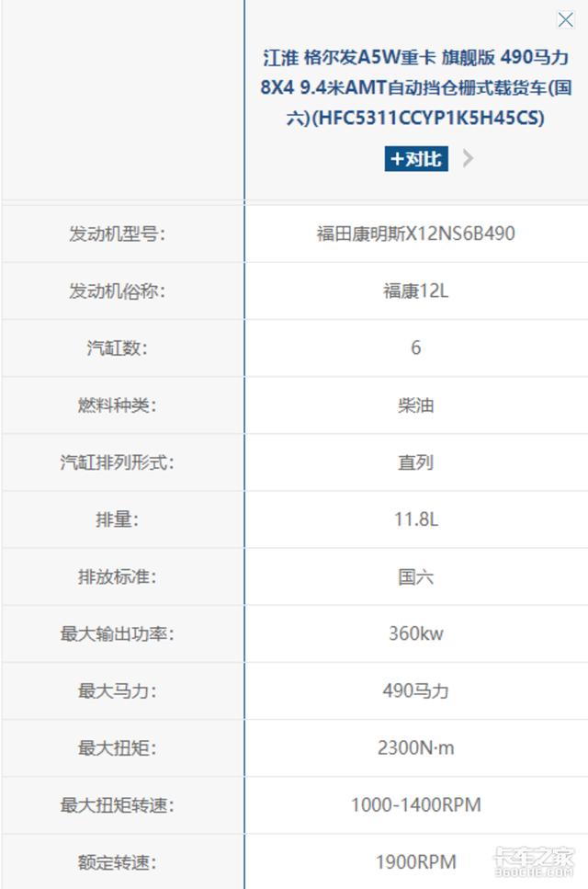Select the power value 360kw
Screen dimensions: 588x889
point(416,633)
